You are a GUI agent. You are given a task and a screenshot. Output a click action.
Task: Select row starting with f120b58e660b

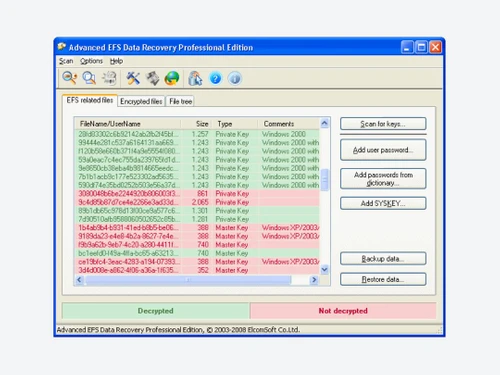(x=197, y=151)
